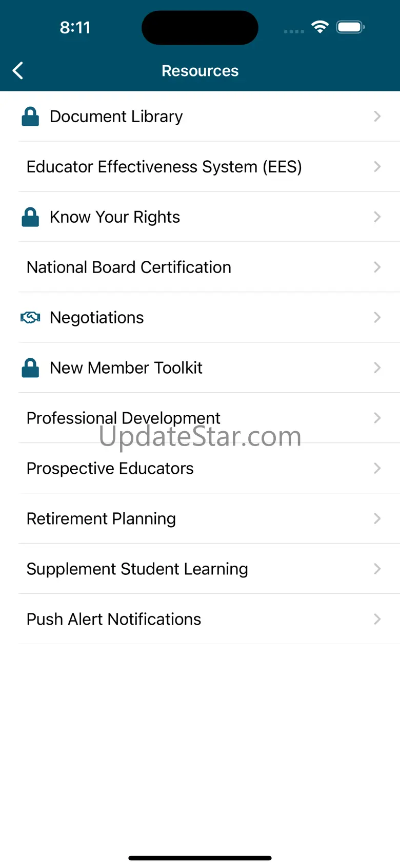Viewport: 400px width, 868px height.
Task: Open Supplement Student Learning
Action: [137, 569]
